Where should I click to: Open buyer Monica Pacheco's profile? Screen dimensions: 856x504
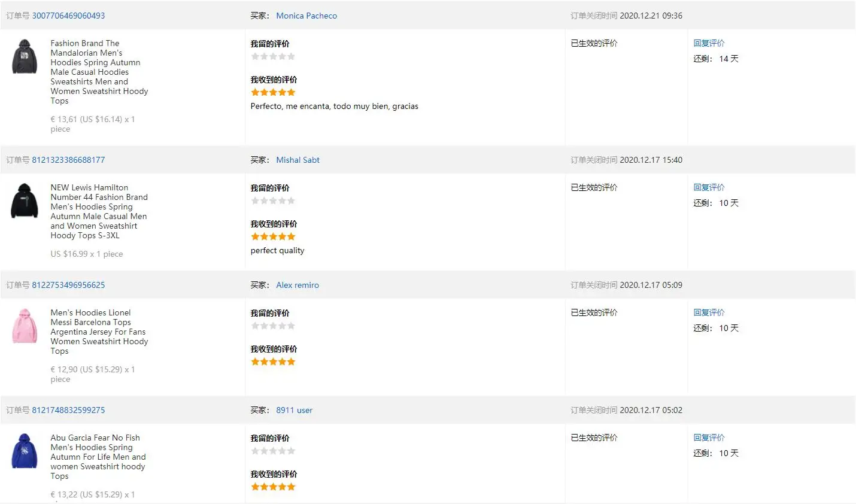pyautogui.click(x=306, y=16)
